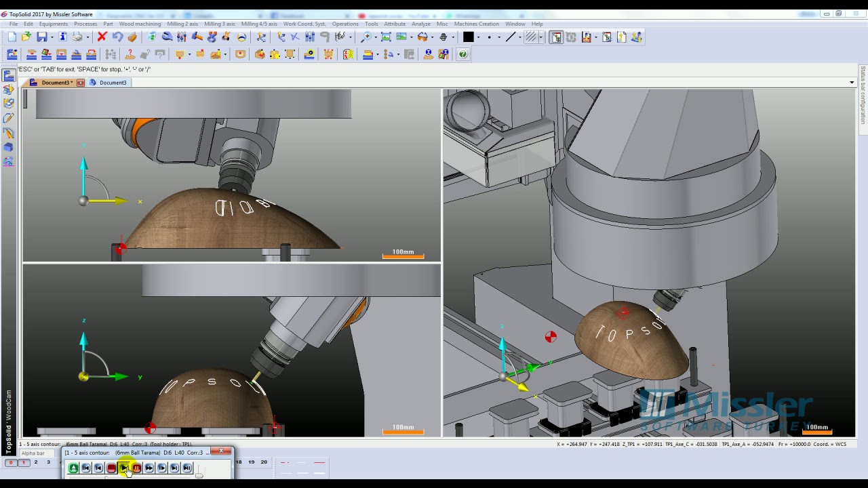This screenshot has height=488, width=868.
Task: Create a new document with the New icon
Action: 12,37
